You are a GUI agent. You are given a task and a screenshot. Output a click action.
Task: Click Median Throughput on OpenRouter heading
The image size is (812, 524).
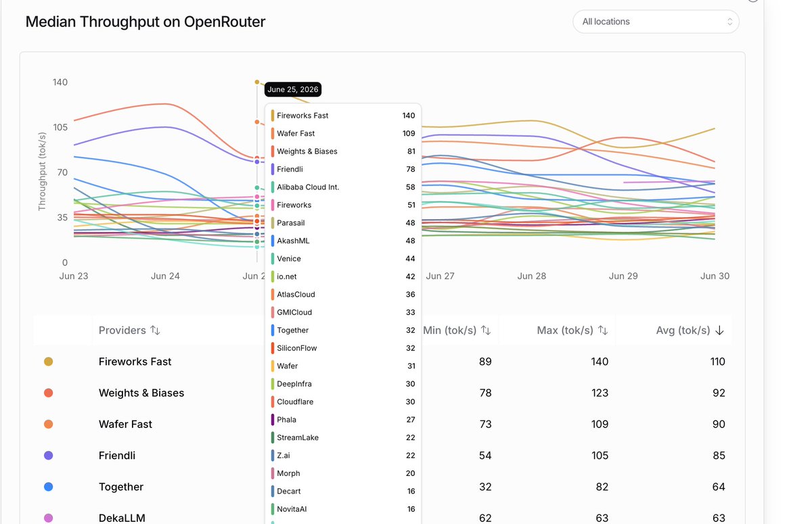pyautogui.click(x=145, y=22)
